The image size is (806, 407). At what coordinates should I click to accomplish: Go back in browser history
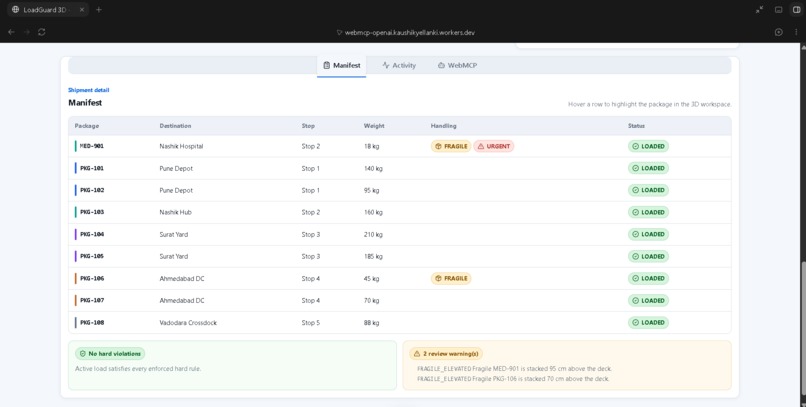pyautogui.click(x=11, y=32)
